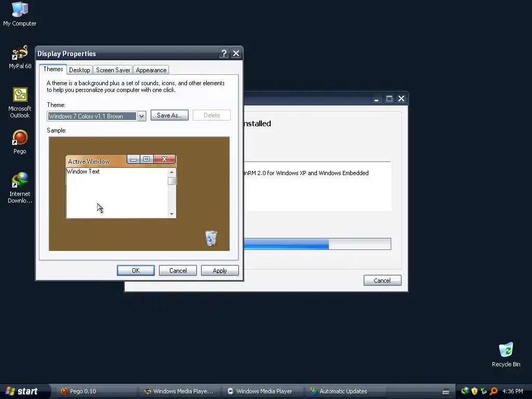Open the Screen Saver tab
The height and width of the screenshot is (399, 532).
[113, 70]
